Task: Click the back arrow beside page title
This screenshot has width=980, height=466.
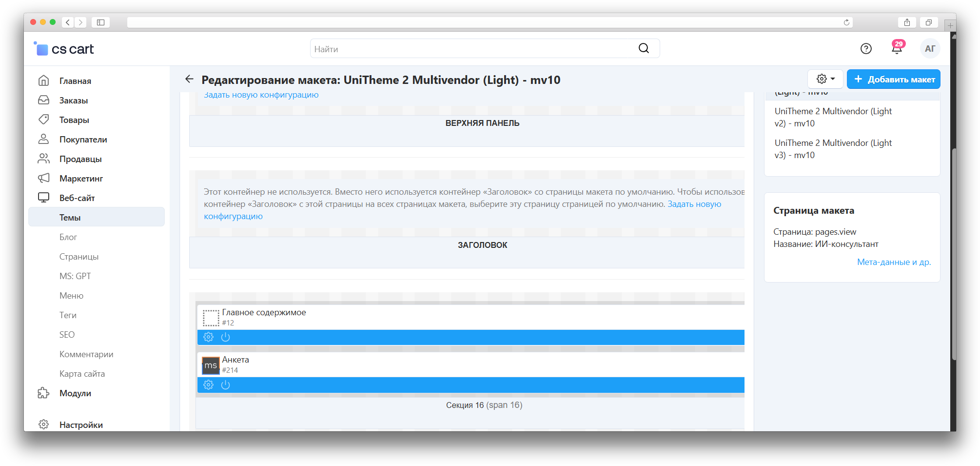Action: point(189,79)
